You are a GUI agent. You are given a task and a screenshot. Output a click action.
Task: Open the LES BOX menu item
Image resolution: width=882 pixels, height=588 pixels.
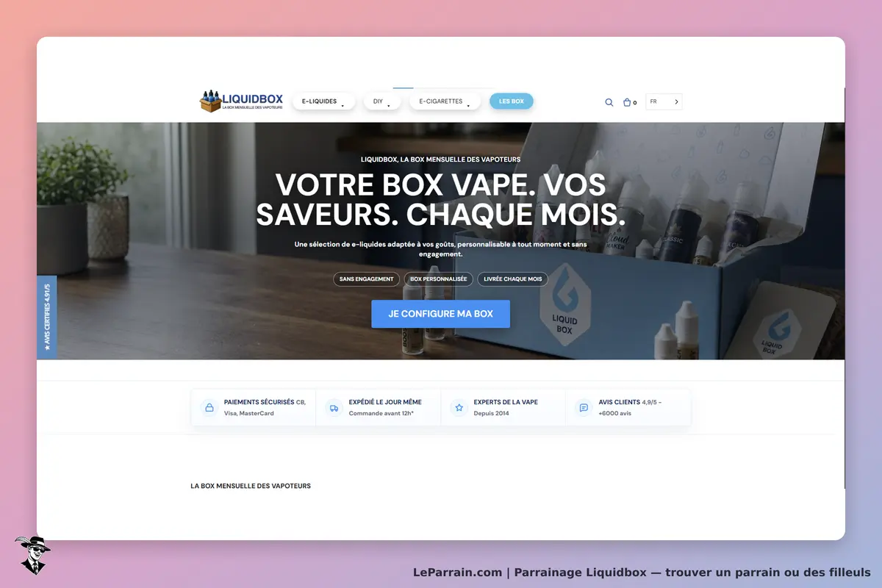pyautogui.click(x=512, y=101)
